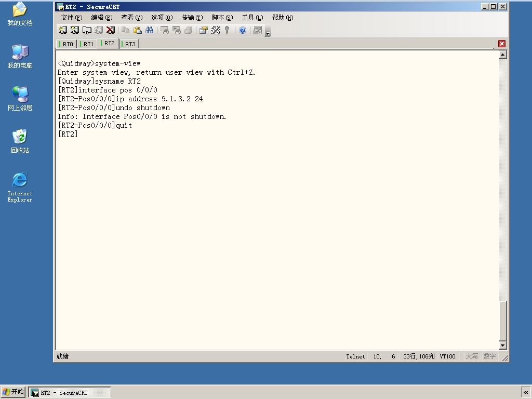Viewport: 532px width, 399px height.
Task: Click the Reconnect toolbar icon
Action: [x=99, y=30]
